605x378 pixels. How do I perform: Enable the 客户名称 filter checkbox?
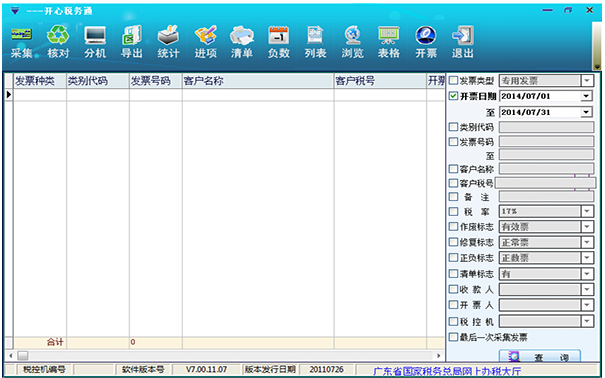(453, 169)
